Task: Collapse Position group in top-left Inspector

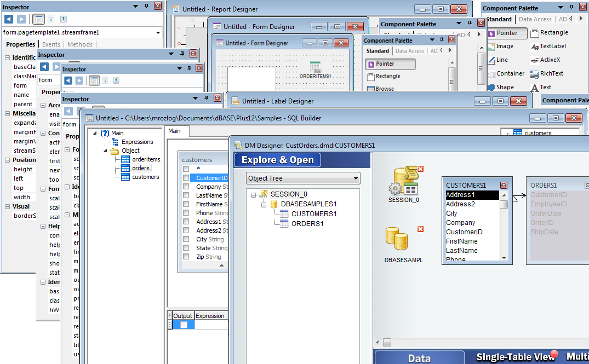Action: point(7,160)
